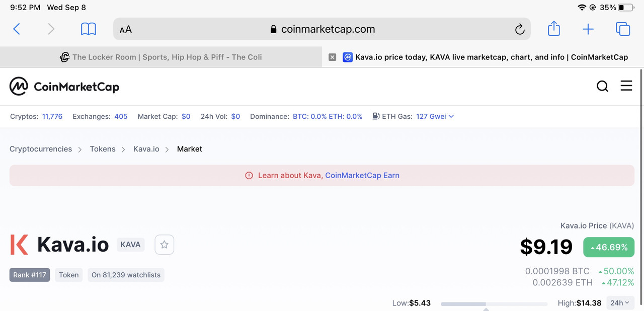
Task: Add Kava.io to watchlist star
Action: [164, 245]
